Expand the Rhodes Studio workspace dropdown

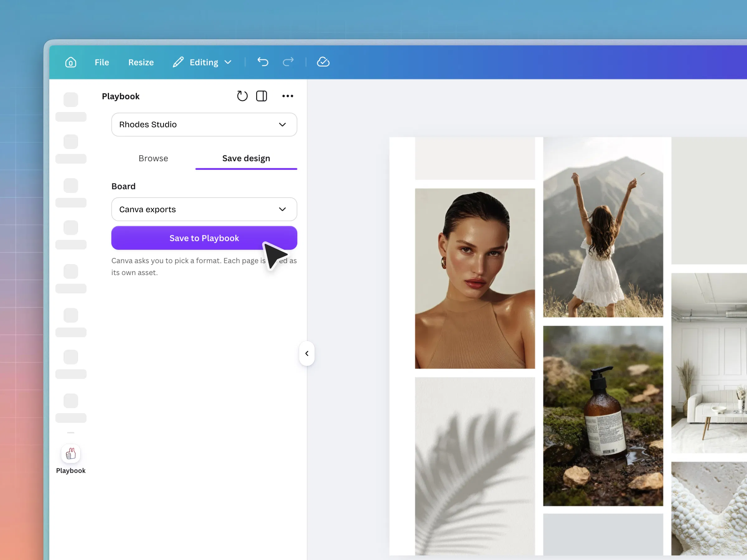204,124
